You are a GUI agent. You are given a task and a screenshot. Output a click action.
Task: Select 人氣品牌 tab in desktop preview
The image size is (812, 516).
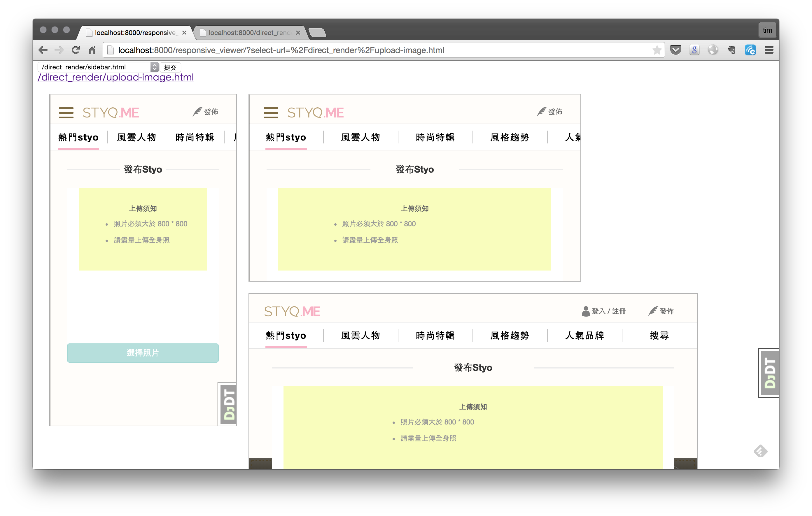584,335
